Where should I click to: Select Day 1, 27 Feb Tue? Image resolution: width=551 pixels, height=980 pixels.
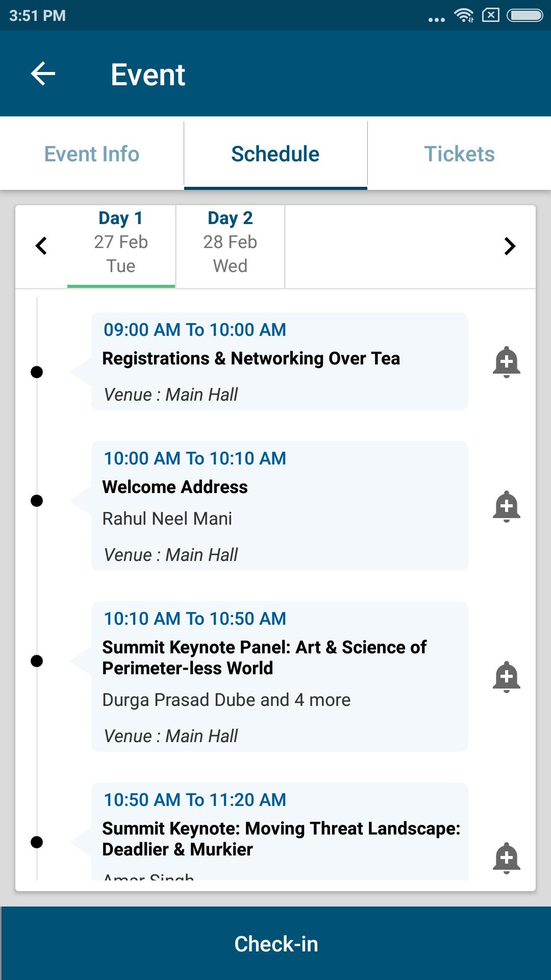(121, 242)
